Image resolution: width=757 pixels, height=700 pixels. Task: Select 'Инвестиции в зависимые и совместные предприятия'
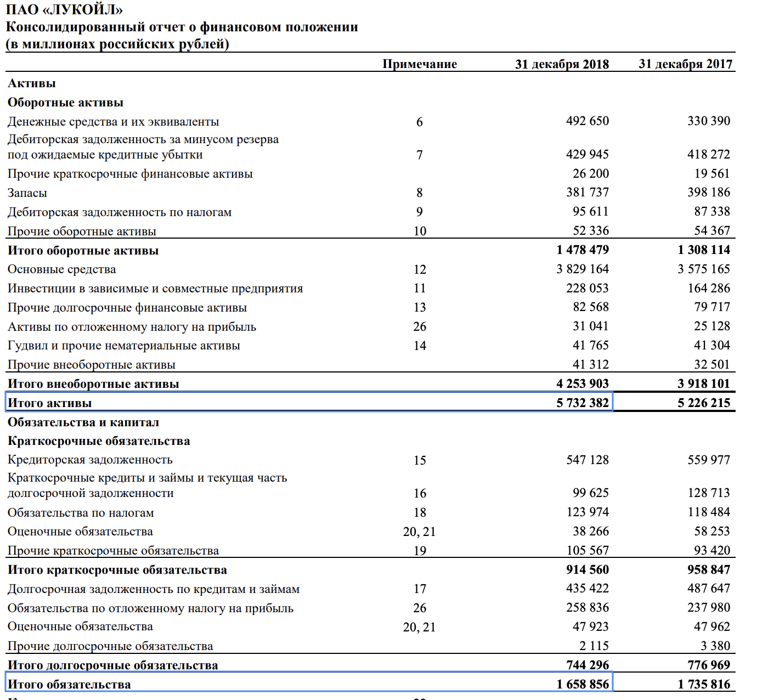tap(155, 289)
